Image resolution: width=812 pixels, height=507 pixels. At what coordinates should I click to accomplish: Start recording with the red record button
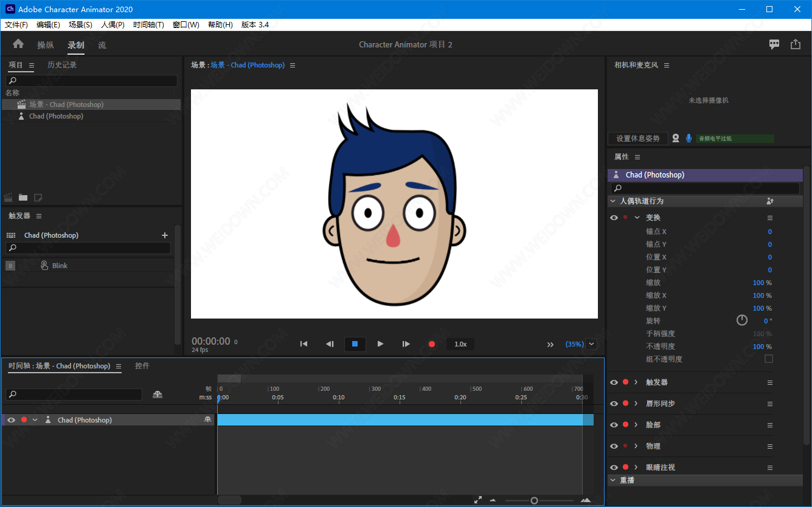[x=432, y=344]
